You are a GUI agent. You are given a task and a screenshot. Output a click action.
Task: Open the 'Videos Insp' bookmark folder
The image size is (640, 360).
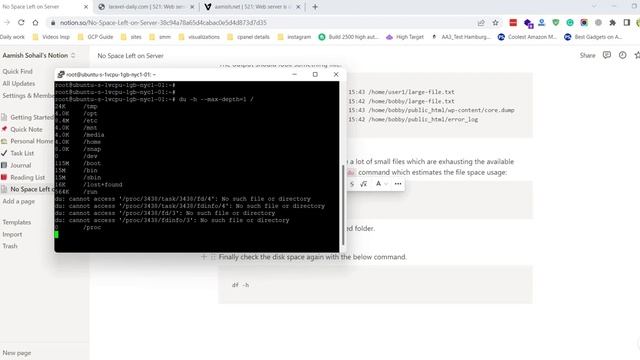51,37
